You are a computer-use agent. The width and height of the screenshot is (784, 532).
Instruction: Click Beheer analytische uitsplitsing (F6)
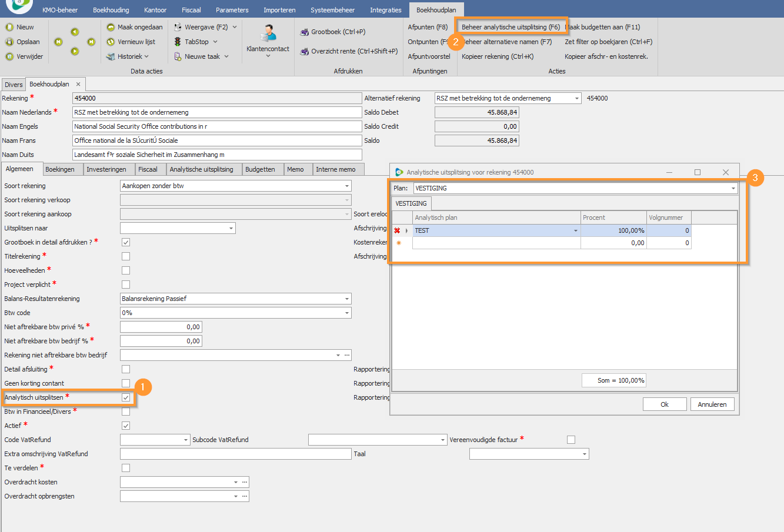(x=511, y=27)
